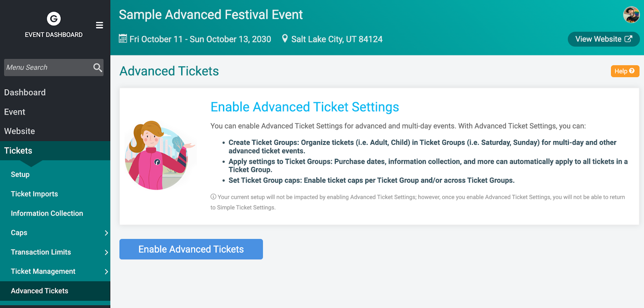Click the magnifier search icon
Image resolution: width=644 pixels, height=308 pixels.
click(97, 67)
